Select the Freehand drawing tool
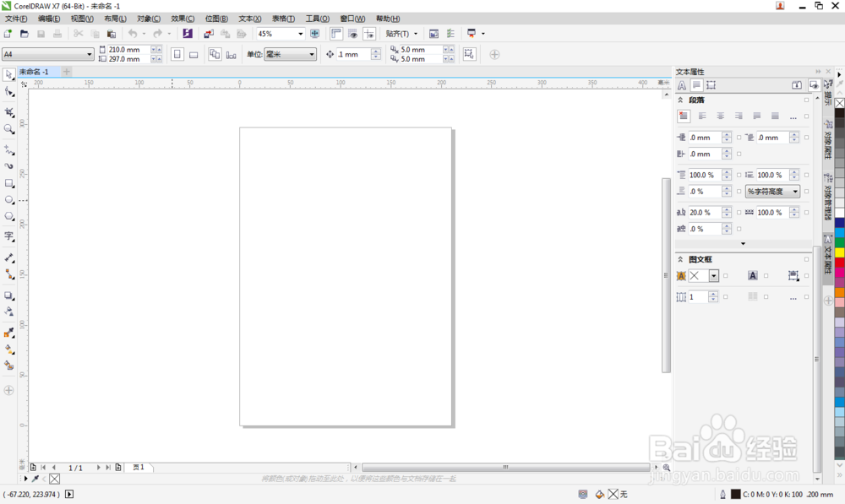Screen dimensions: 845x504 9,150
